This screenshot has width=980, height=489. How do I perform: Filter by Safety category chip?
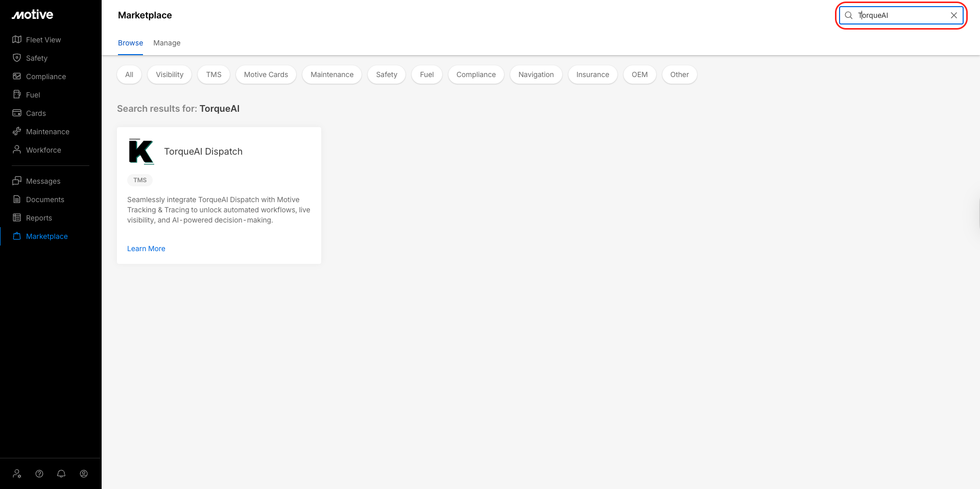(387, 75)
